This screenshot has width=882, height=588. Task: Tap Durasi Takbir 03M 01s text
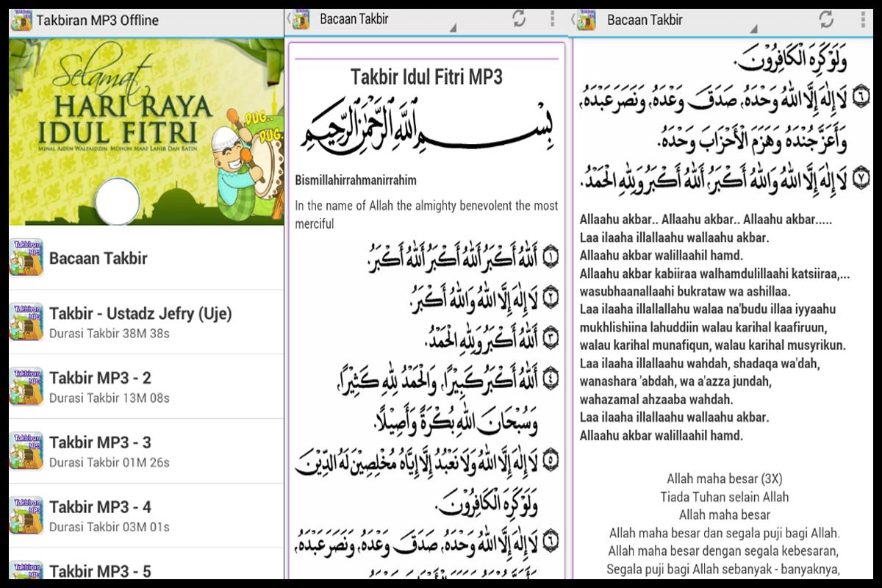click(x=110, y=527)
